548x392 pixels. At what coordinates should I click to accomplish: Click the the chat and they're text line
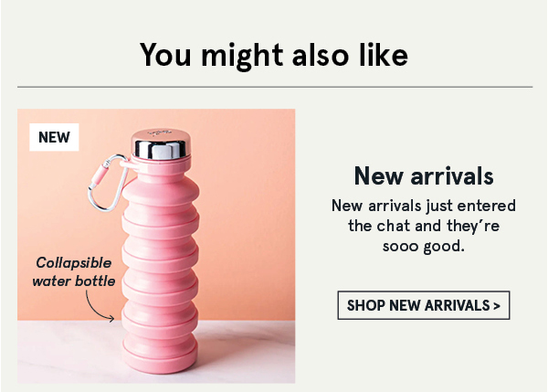(424, 226)
